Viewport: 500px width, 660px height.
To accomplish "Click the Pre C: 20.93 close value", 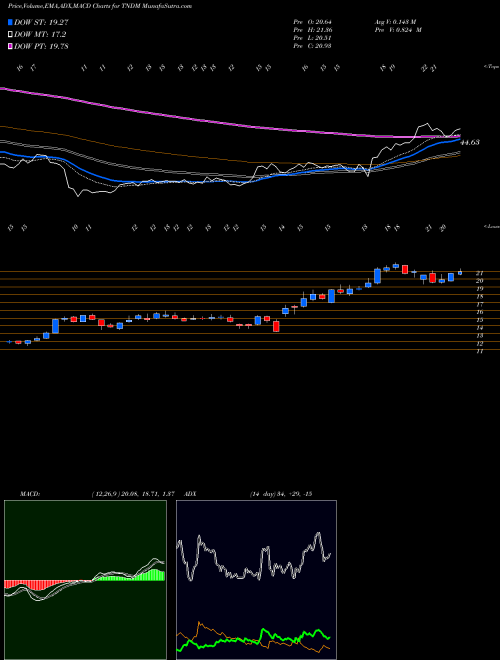I will pos(313,46).
